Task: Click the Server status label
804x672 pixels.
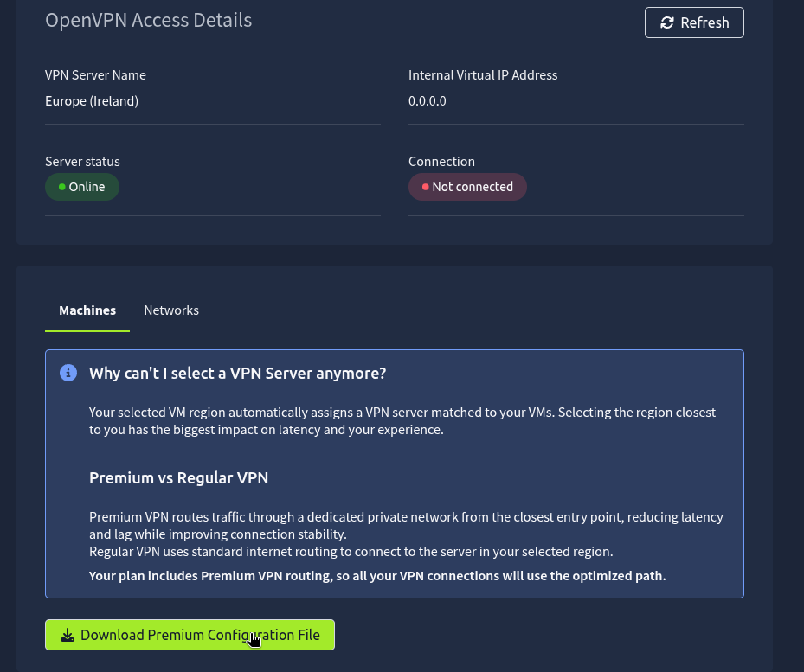Action: click(x=82, y=162)
